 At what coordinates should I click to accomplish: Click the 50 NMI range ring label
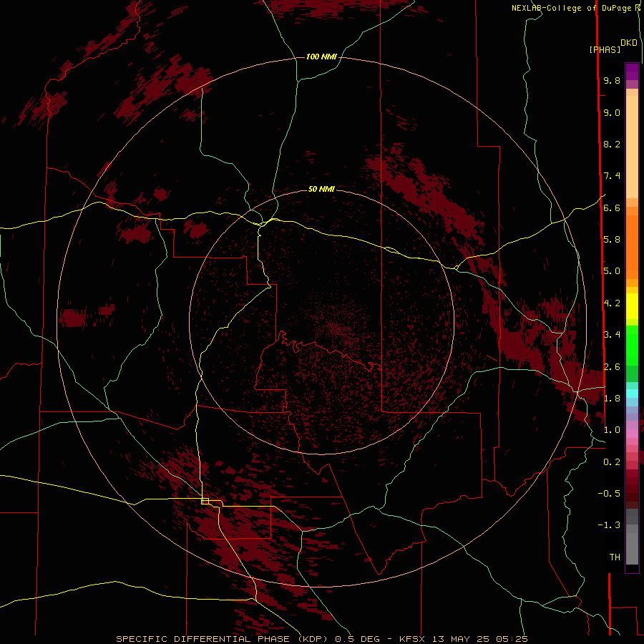321,189
